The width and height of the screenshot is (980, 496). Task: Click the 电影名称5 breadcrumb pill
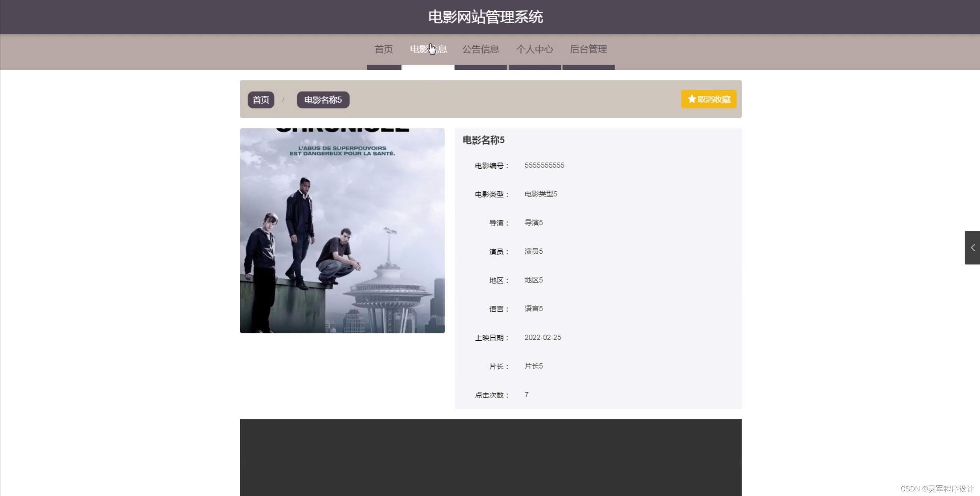pyautogui.click(x=323, y=100)
